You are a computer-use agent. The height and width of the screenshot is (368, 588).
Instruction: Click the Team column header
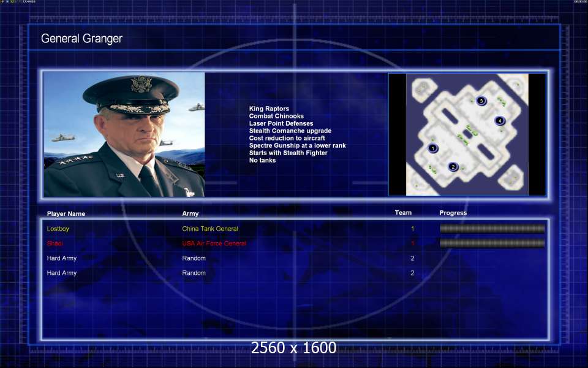coord(403,213)
